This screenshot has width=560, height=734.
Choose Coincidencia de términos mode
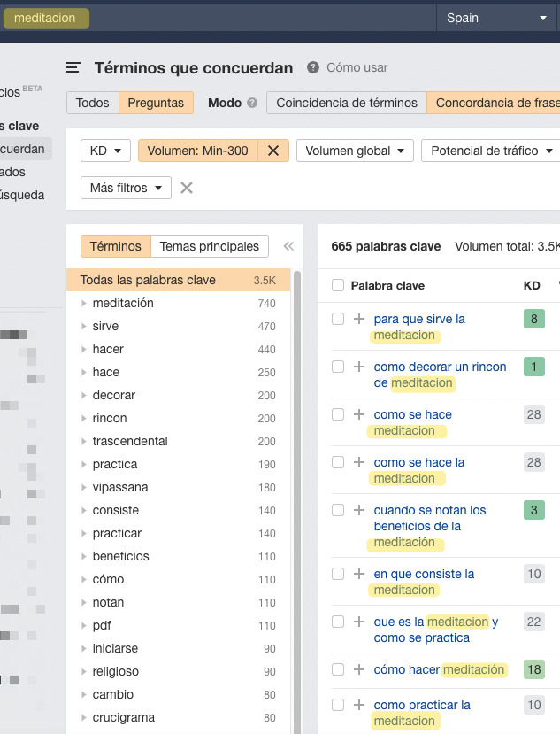click(346, 103)
